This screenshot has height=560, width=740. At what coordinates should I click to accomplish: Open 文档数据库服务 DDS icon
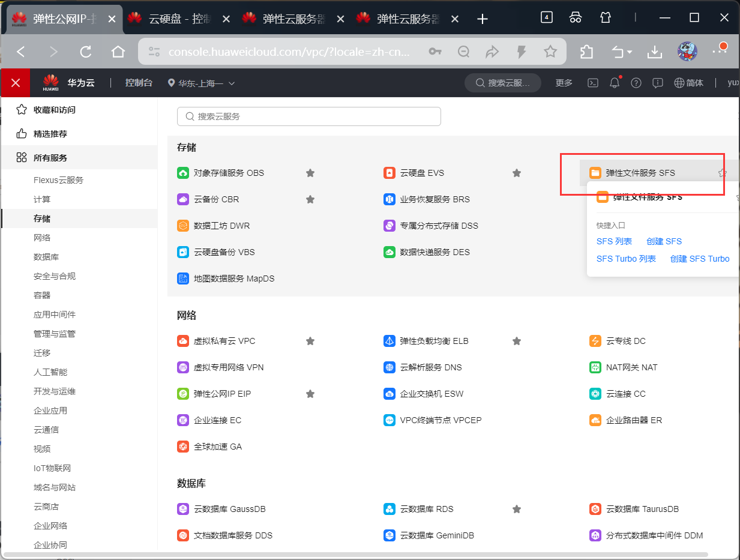[x=183, y=535]
